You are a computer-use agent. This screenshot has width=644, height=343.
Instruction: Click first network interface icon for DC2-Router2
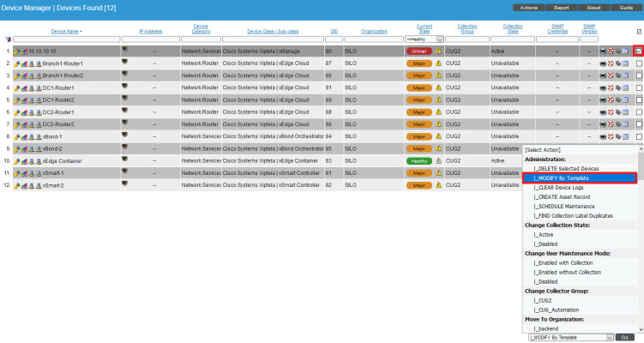31,124
